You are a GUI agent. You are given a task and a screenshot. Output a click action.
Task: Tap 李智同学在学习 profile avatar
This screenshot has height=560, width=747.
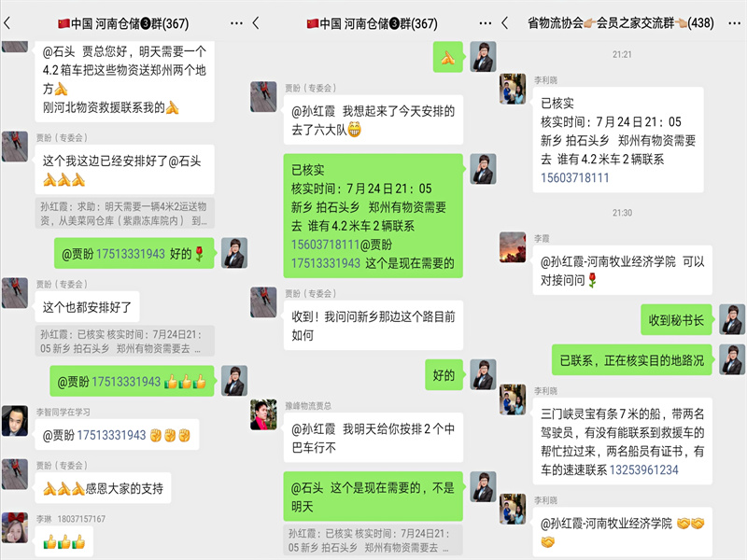click(x=15, y=421)
